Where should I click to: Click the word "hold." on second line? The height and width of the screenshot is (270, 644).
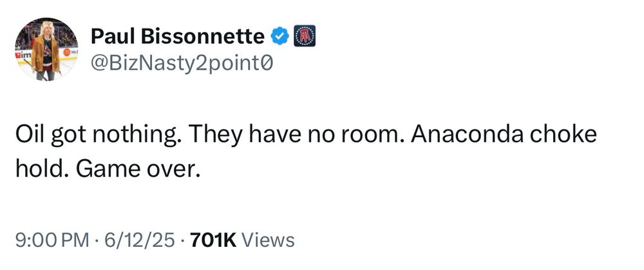pos(41,168)
